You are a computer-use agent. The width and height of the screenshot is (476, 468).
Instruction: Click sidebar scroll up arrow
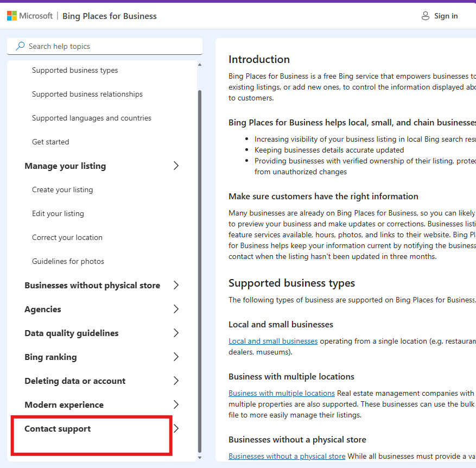click(199, 65)
